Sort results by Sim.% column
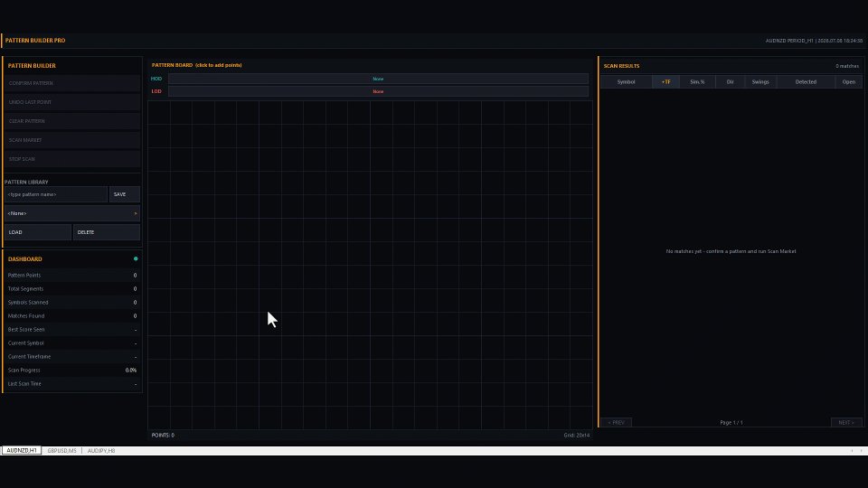The image size is (868, 488). tap(697, 82)
